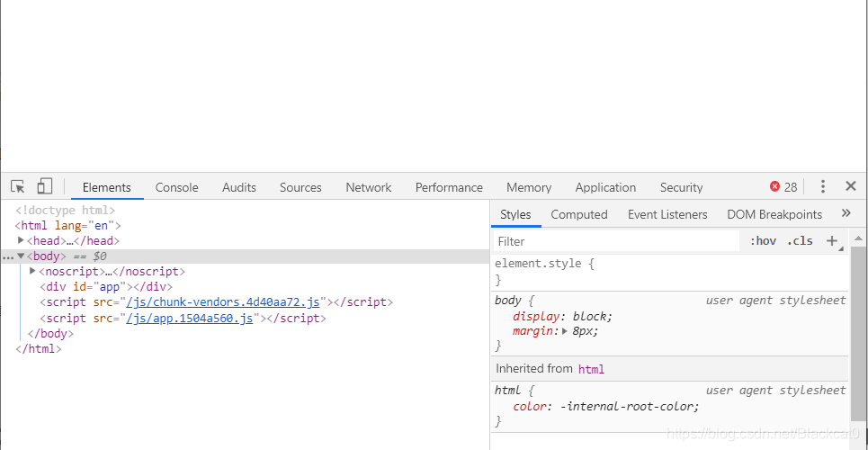Screen dimensions: 868x450
Task: Activate the inspect element picker icon
Action: click(x=18, y=187)
